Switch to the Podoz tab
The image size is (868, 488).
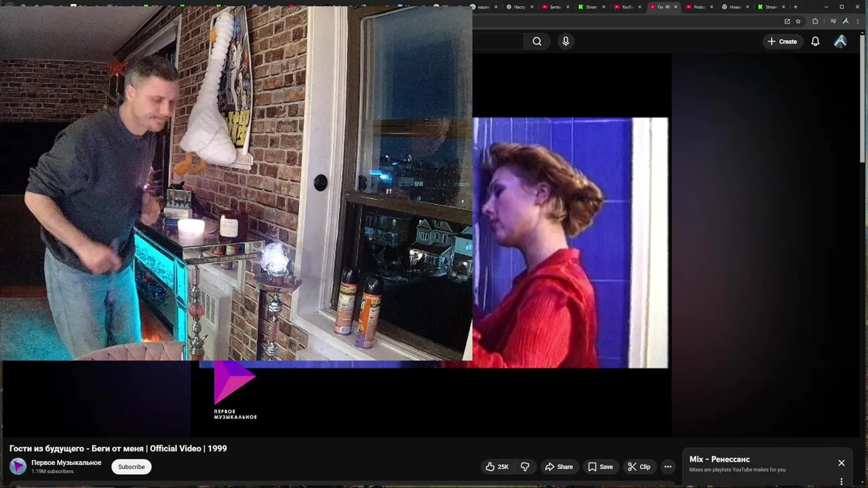pos(699,7)
